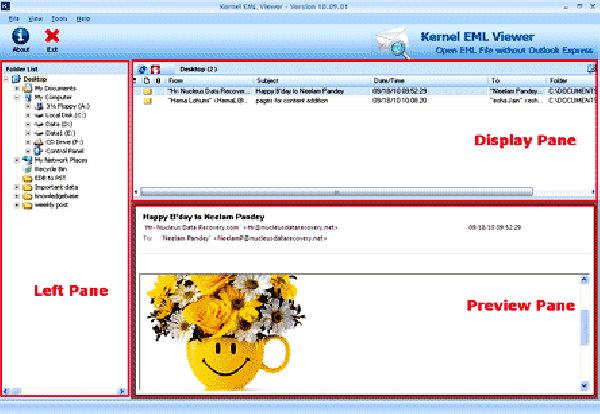This screenshot has width=600, height=414.
Task: Sort emails by Subject column header
Action: pyautogui.click(x=313, y=81)
